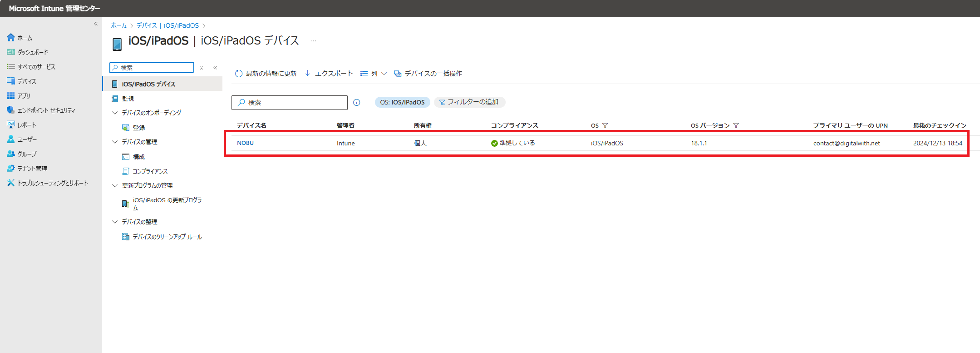Select iOS/iPadOS デバイス menu item
980x353 pixels.
163,84
